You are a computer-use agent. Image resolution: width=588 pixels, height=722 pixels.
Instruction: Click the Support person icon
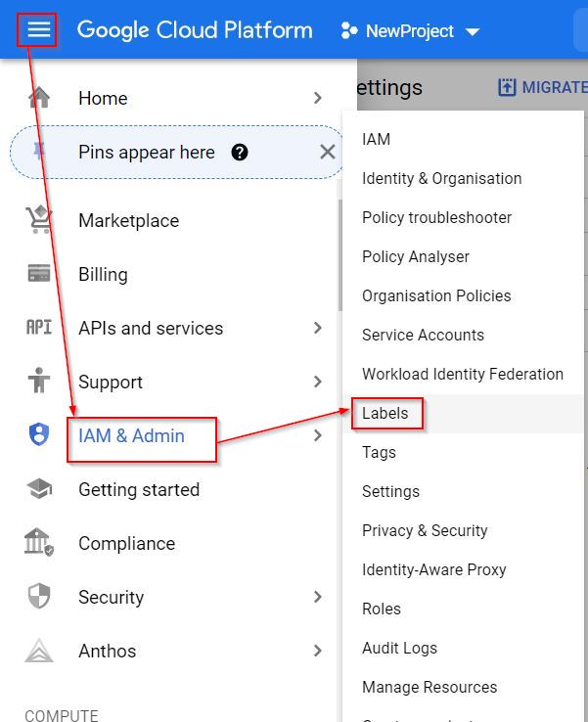click(39, 382)
